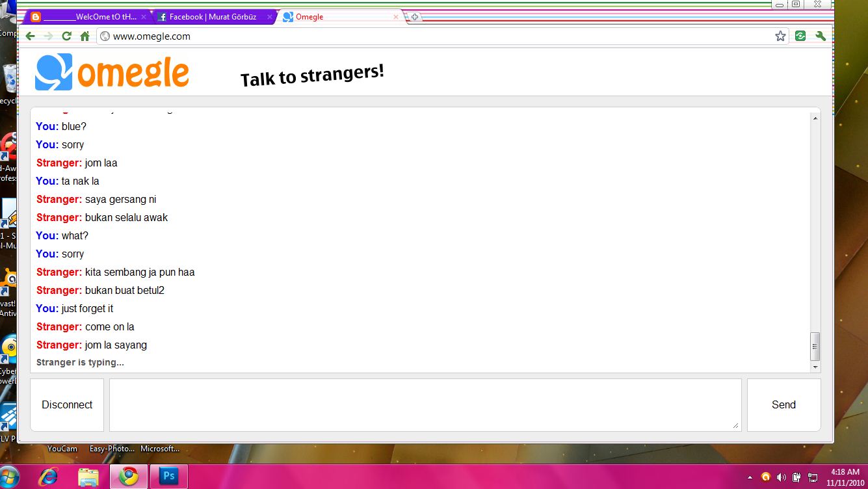Open a new tab with the plus button
This screenshot has height=489, width=868.
415,17
